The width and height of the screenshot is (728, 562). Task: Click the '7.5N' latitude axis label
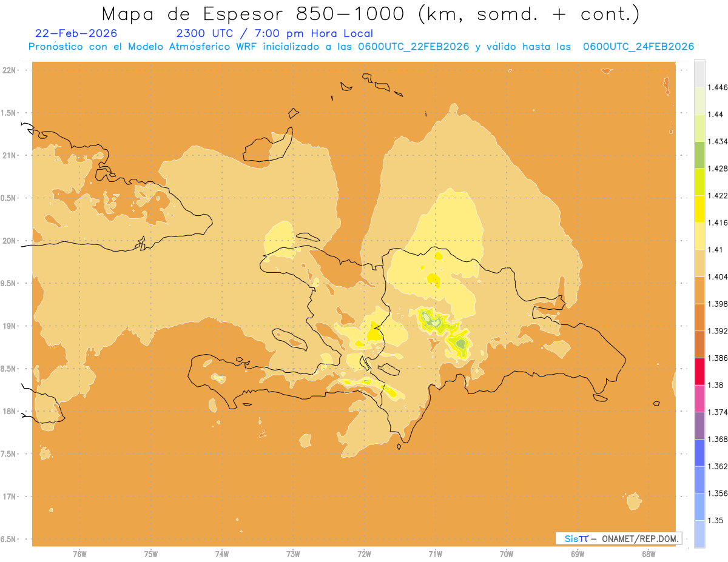click(8, 454)
